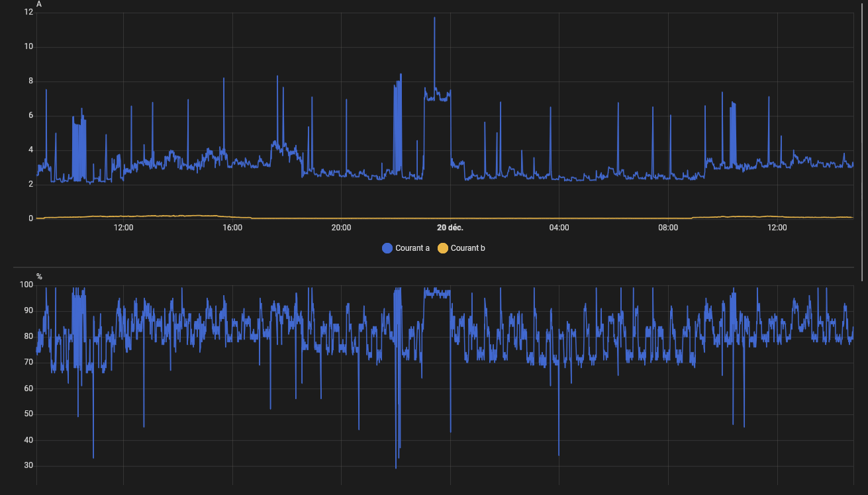Select the 20 déc. date marker
The width and height of the screenshot is (868, 495).
pyautogui.click(x=450, y=228)
